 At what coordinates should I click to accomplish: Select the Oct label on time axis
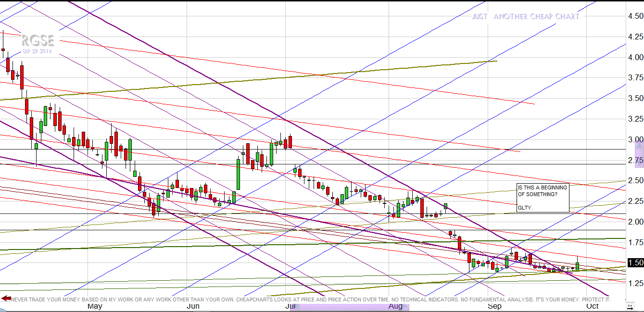(x=593, y=306)
